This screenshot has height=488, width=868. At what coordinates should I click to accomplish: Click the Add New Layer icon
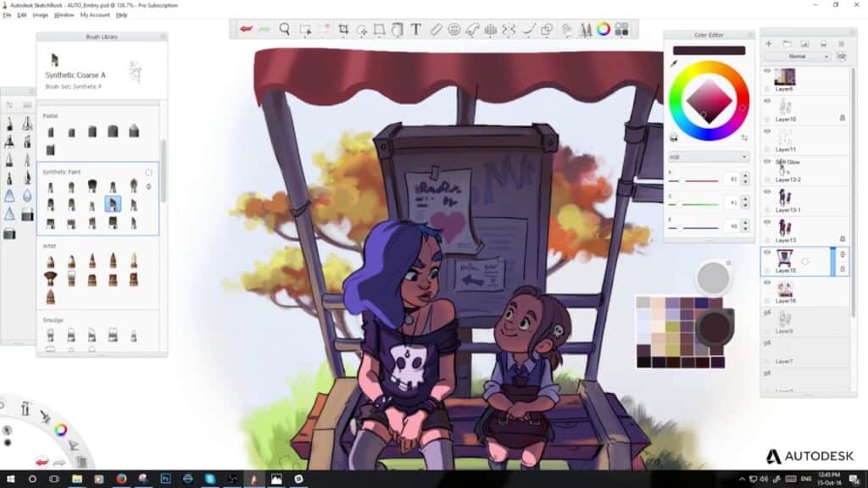coord(769,43)
